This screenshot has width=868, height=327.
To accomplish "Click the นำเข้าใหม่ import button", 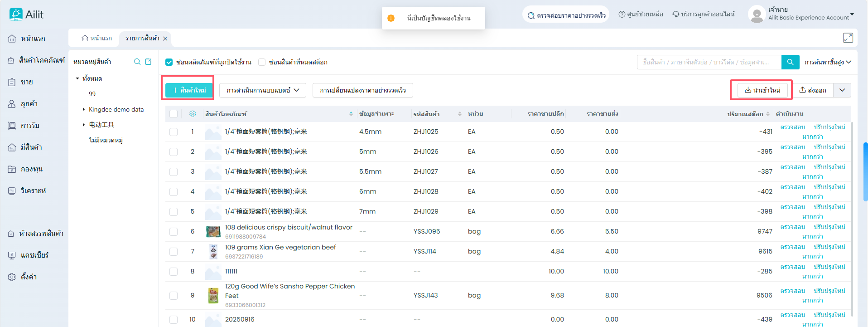I will (x=762, y=90).
